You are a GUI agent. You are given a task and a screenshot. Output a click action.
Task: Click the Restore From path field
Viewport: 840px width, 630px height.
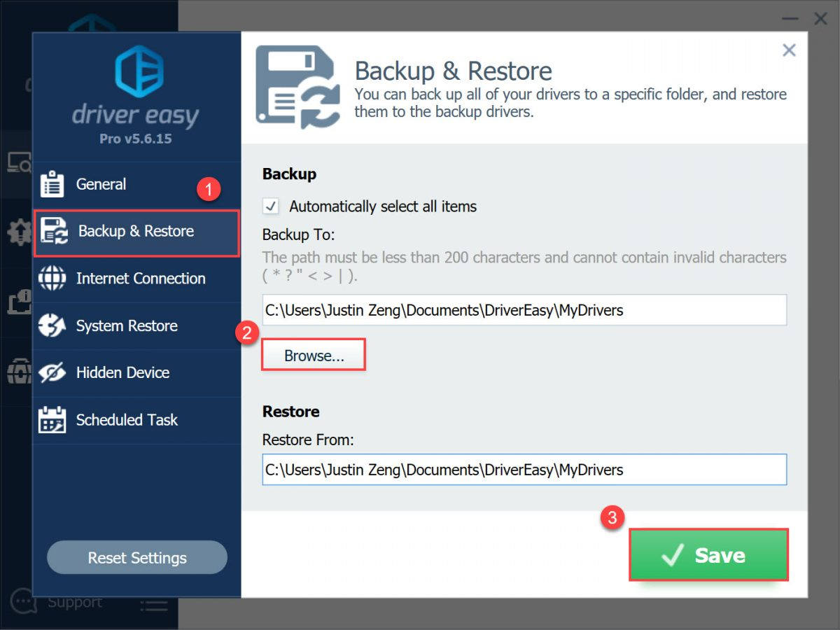tap(524, 470)
